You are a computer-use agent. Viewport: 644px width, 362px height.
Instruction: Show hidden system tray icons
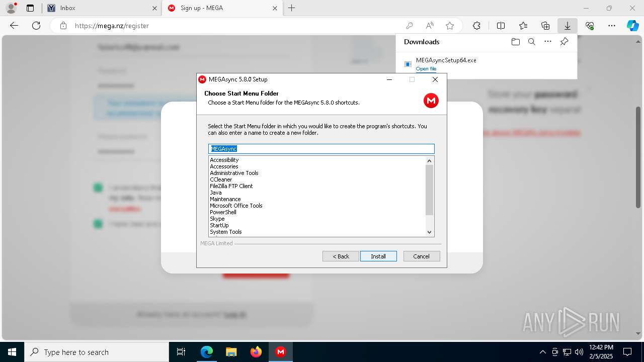542,352
